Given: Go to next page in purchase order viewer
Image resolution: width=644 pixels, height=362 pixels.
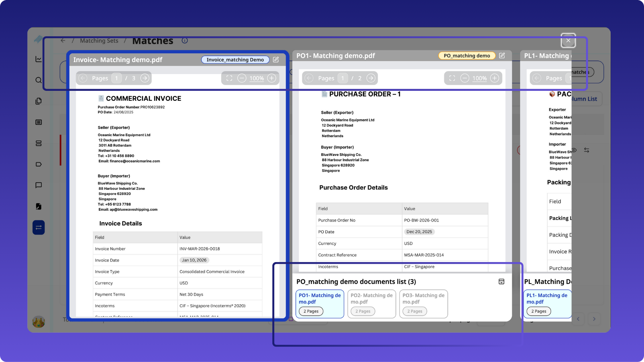Looking at the screenshot, I should click(371, 78).
